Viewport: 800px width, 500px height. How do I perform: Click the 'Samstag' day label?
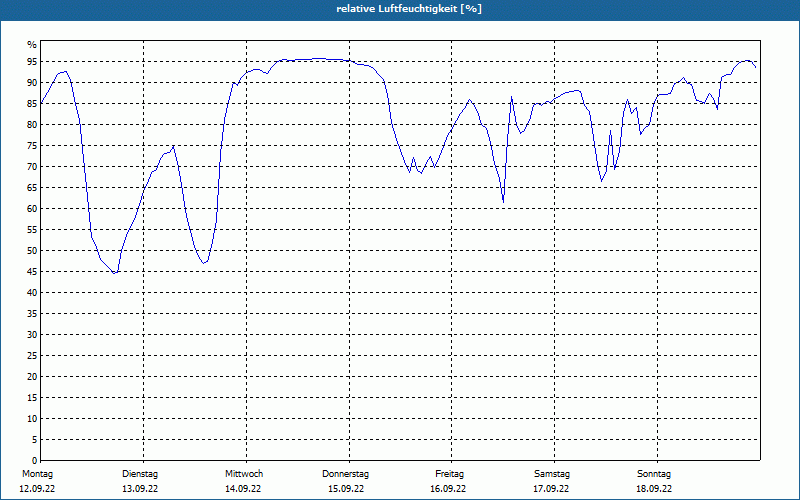552,474
